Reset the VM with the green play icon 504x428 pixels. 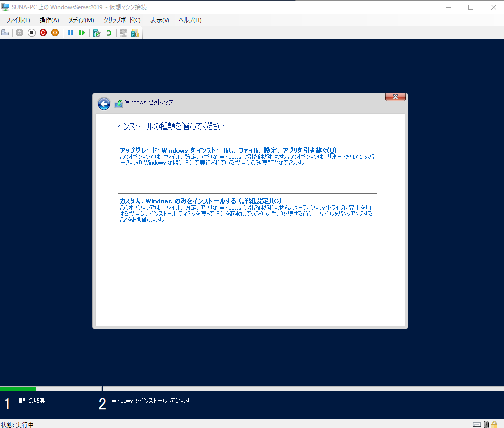click(82, 33)
